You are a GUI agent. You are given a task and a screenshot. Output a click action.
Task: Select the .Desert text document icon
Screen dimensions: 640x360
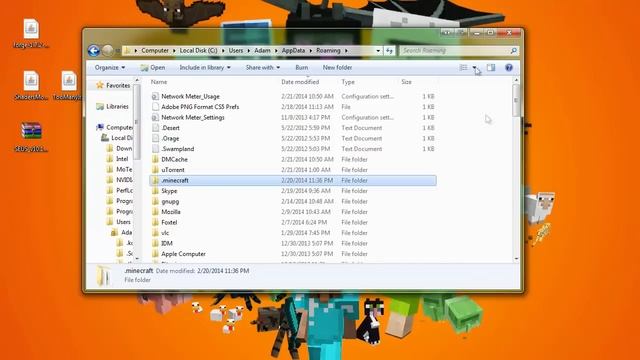[x=155, y=128]
